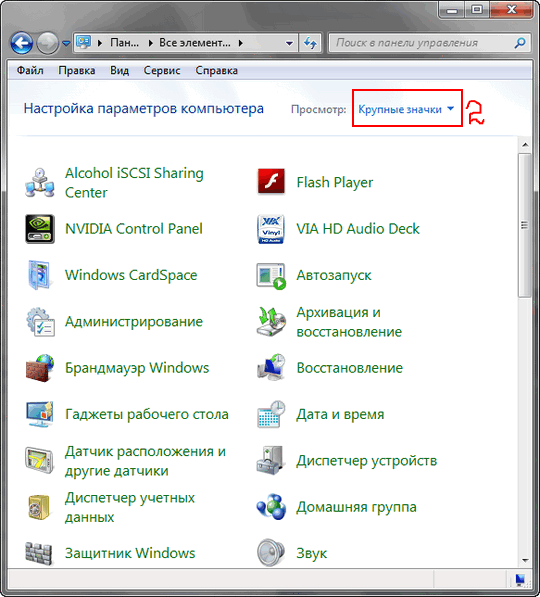Open the red Flash Player icon
This screenshot has width=540, height=597.
coord(271,182)
